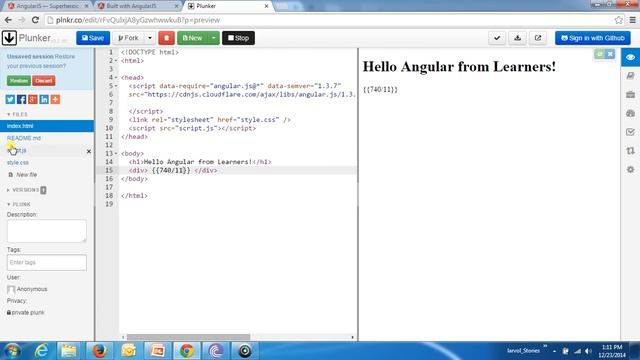Reload the page in browser
640x360 pixels.
point(35,20)
